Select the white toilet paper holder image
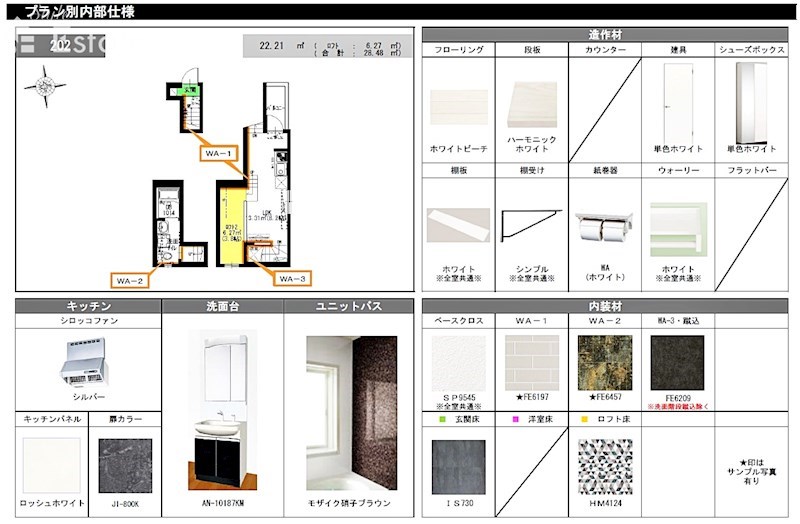 (x=605, y=228)
